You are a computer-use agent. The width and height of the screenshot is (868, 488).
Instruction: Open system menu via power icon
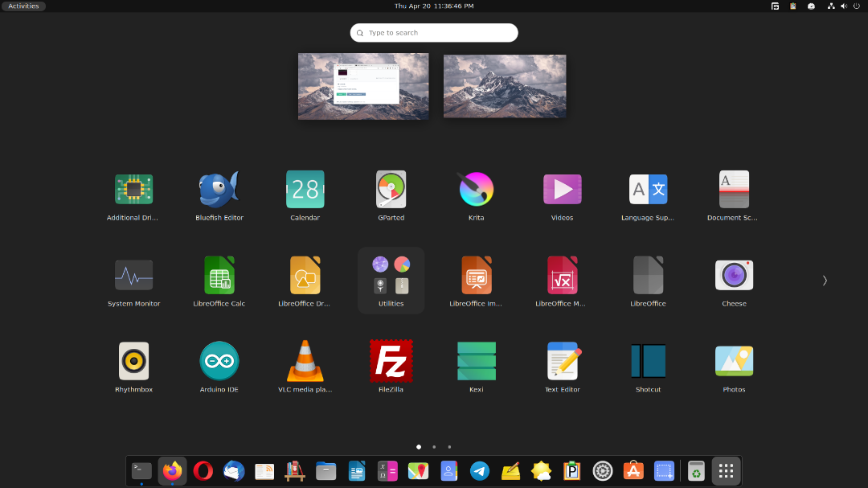point(856,6)
